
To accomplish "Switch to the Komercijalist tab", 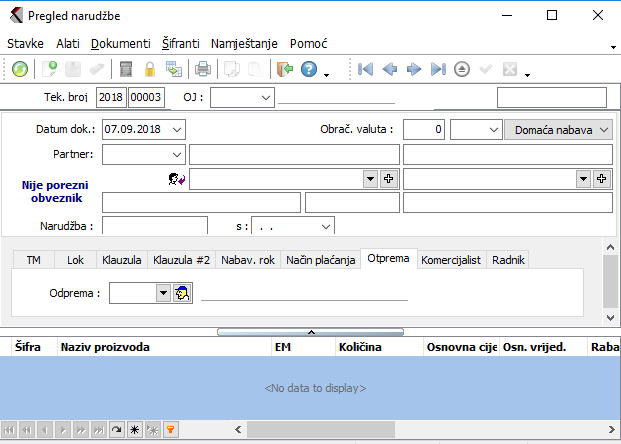I will pos(452,260).
